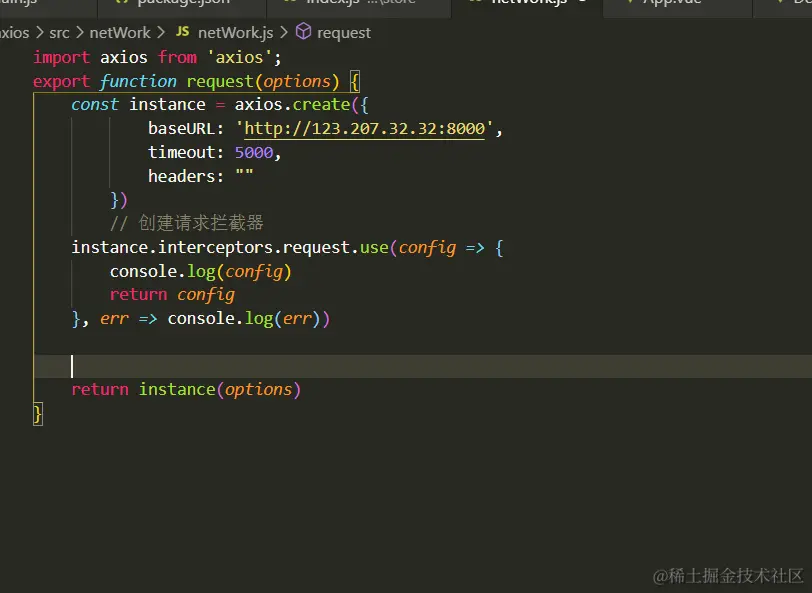Click the 'import' keyword on first line

pos(62,57)
